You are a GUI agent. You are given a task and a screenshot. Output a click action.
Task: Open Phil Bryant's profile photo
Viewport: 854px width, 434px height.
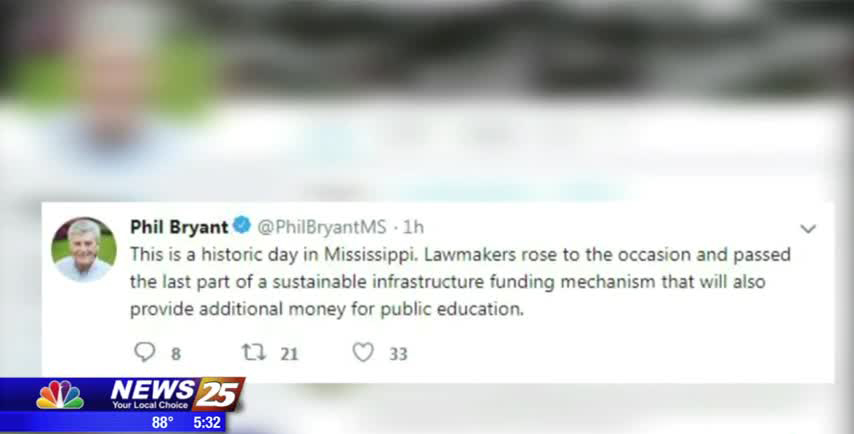pyautogui.click(x=84, y=249)
